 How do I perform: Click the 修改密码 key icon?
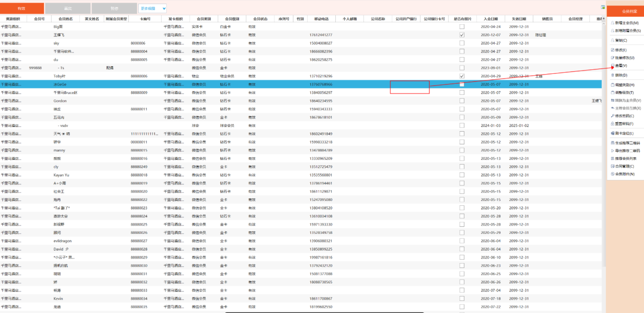tap(613, 116)
